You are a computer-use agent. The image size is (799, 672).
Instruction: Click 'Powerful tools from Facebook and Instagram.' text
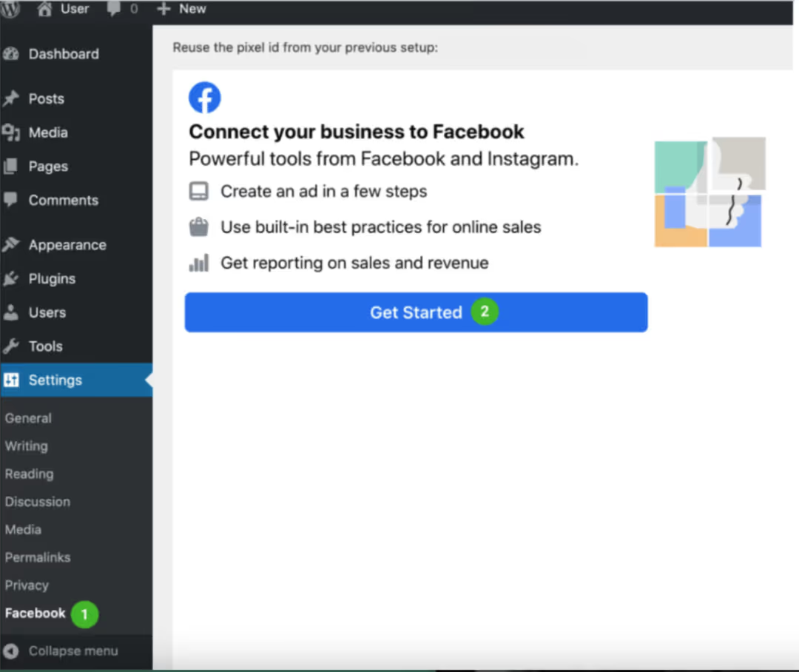pyautogui.click(x=384, y=159)
